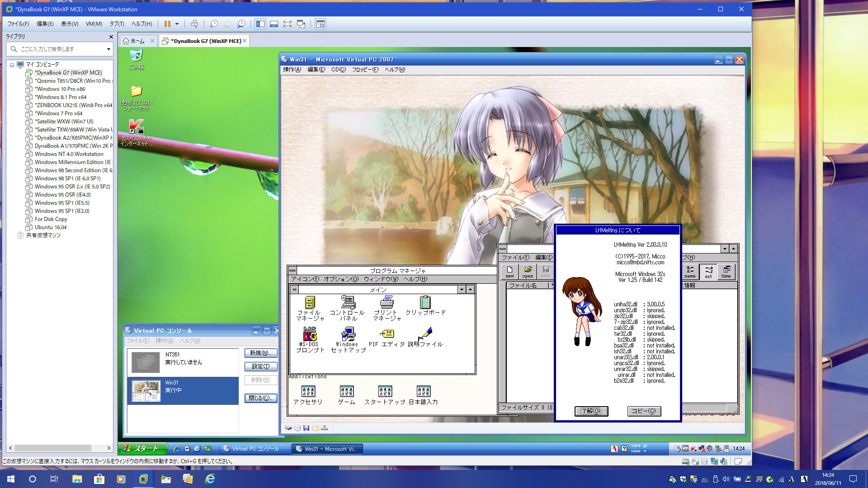The height and width of the screenshot is (488, 868).
Task: Open プログラム マネージャ control menu box
Action: click(292, 271)
